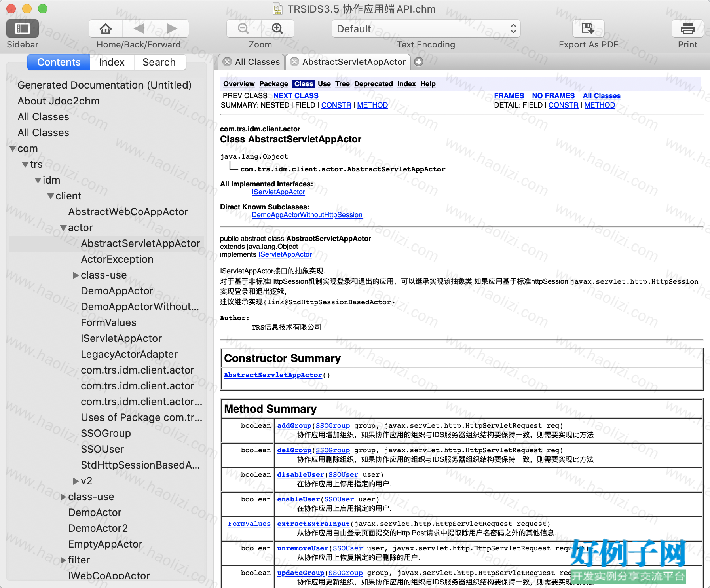Viewport: 710px width, 588px height.
Task: Expand the v2 tree node
Action: 76,481
